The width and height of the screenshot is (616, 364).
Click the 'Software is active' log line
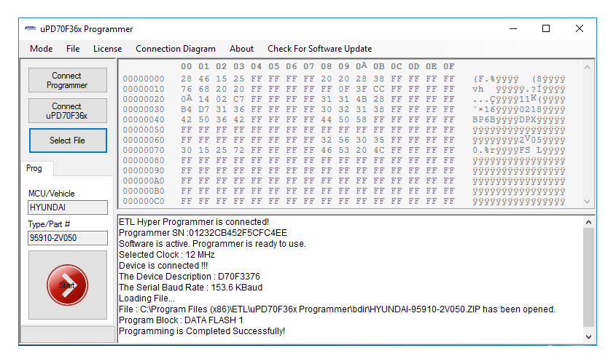point(212,244)
